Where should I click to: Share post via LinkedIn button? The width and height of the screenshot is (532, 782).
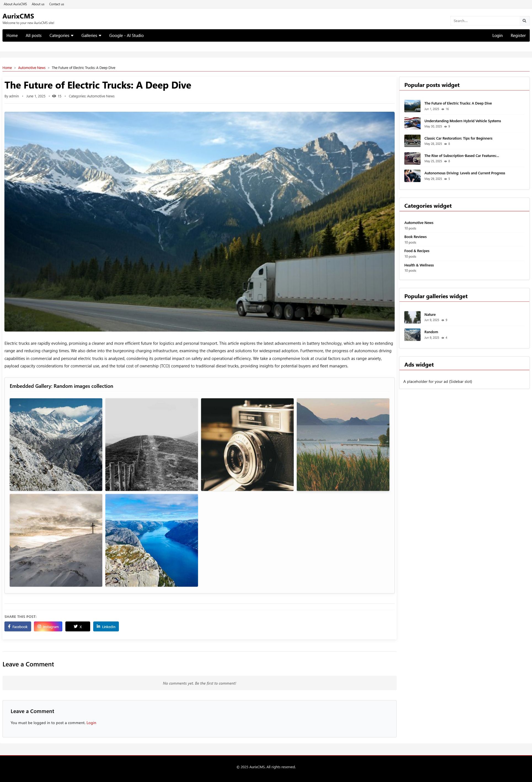[x=106, y=626]
